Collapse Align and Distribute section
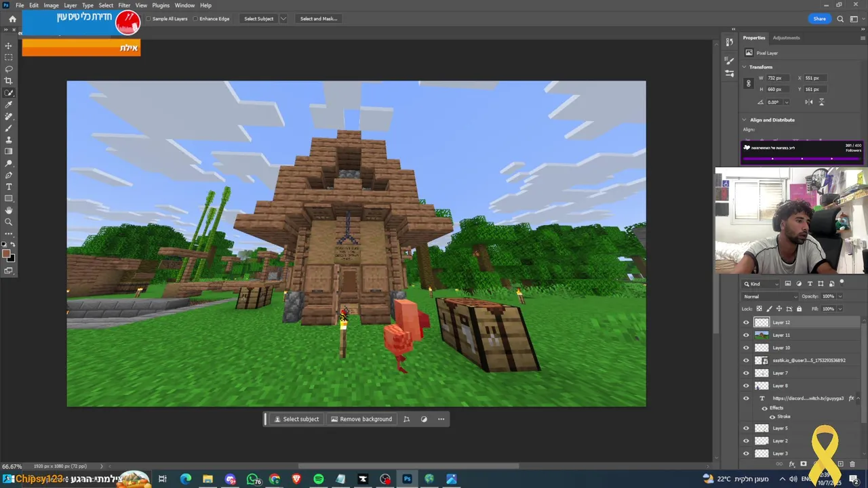The image size is (868, 488). tap(744, 120)
